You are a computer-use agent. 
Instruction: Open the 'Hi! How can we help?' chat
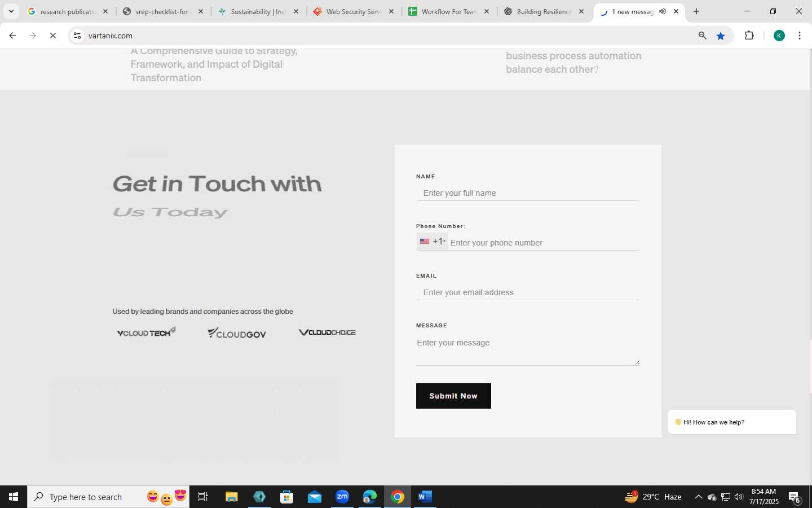coord(732,422)
